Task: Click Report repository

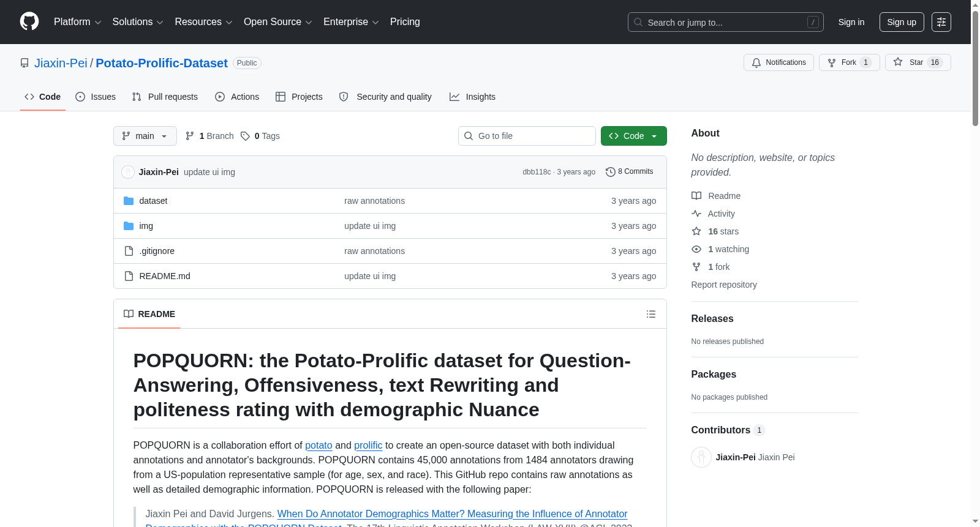Action: (x=724, y=285)
